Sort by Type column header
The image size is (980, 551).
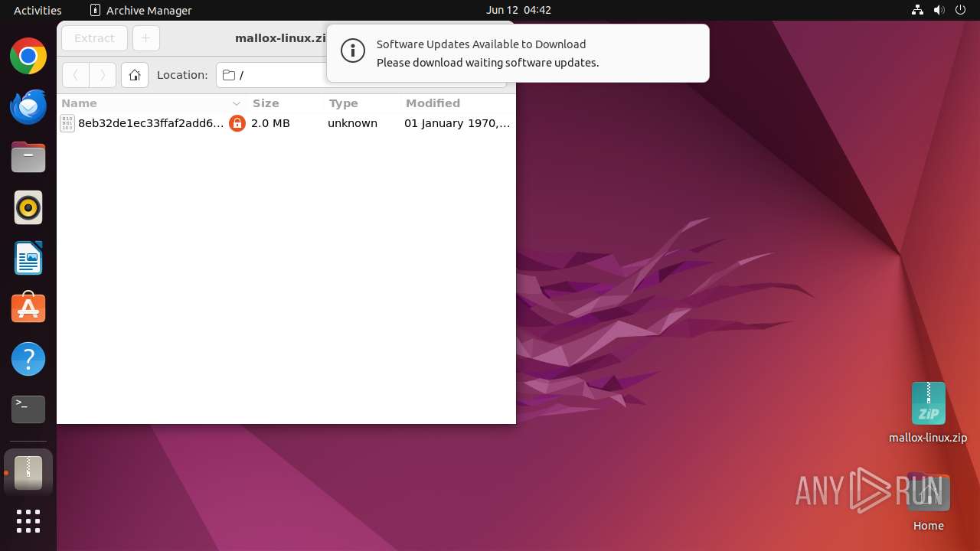click(343, 103)
